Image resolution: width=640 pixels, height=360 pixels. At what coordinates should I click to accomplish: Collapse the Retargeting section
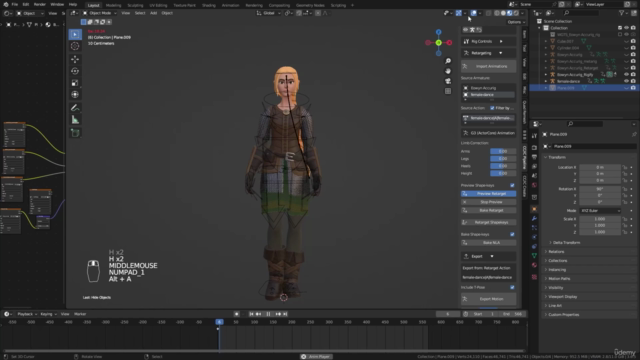[489, 53]
